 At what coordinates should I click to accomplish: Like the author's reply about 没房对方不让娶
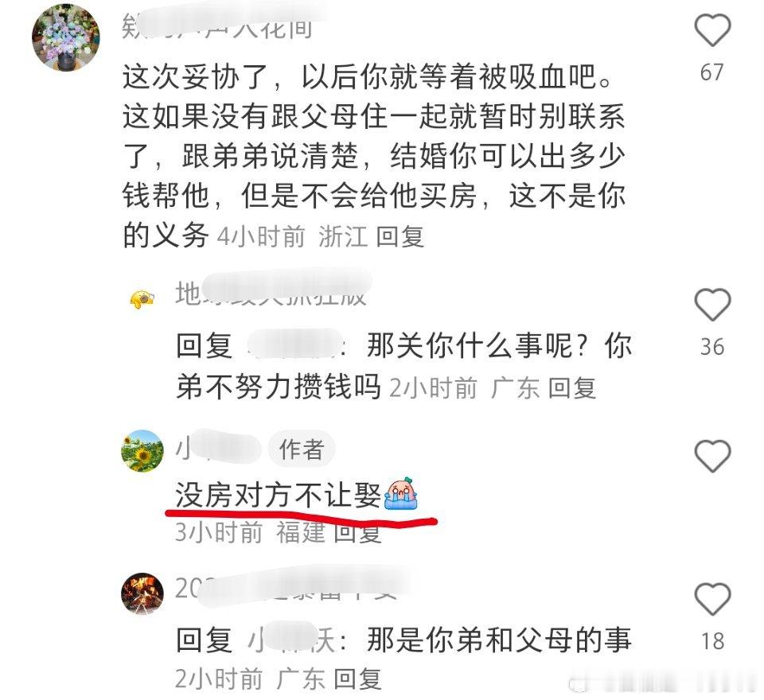coord(711,456)
